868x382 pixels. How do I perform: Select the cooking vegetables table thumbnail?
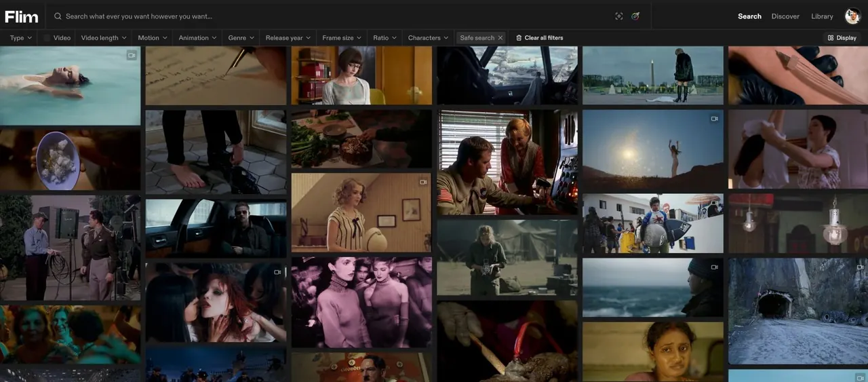tap(361, 139)
